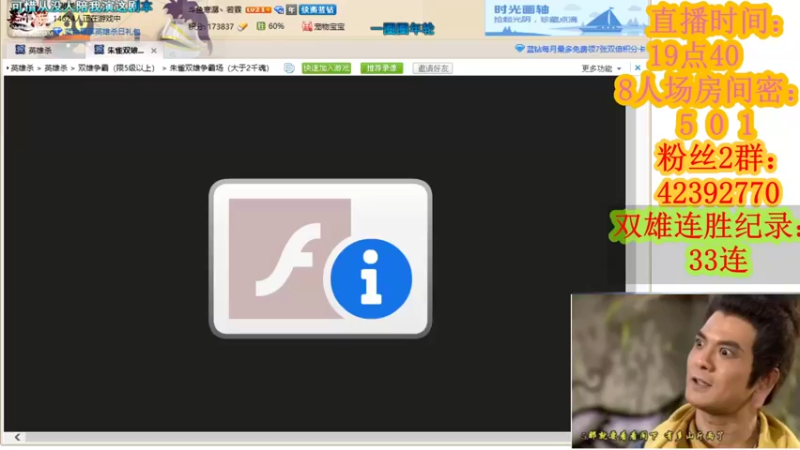Click the eraser icon beside 173837 points

pyautogui.click(x=243, y=27)
